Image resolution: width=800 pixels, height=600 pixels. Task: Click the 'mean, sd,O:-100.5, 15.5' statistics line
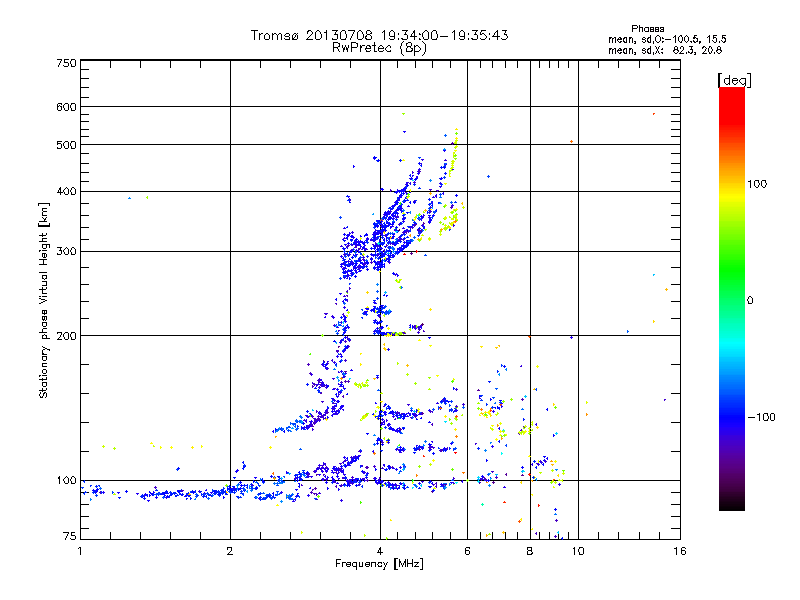(667, 39)
